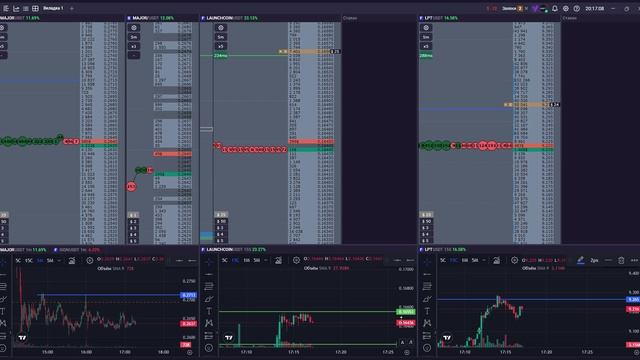Set LPT chart timeframe to 1M

click(465, 260)
